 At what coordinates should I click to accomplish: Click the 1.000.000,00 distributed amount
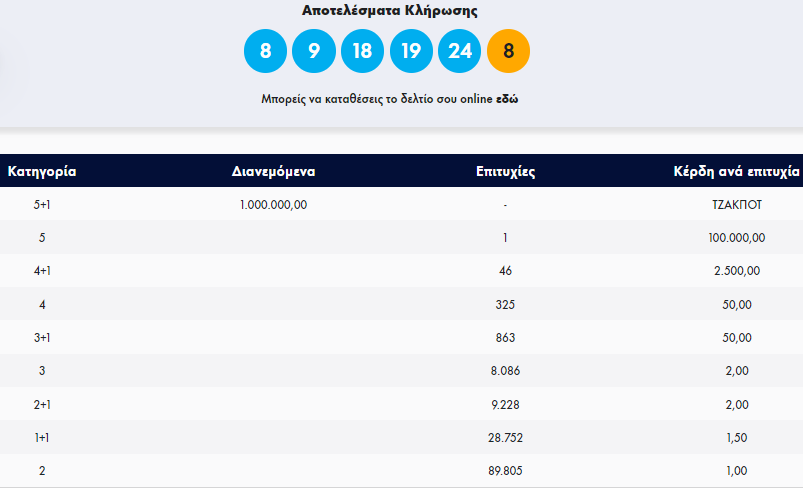[273, 204]
